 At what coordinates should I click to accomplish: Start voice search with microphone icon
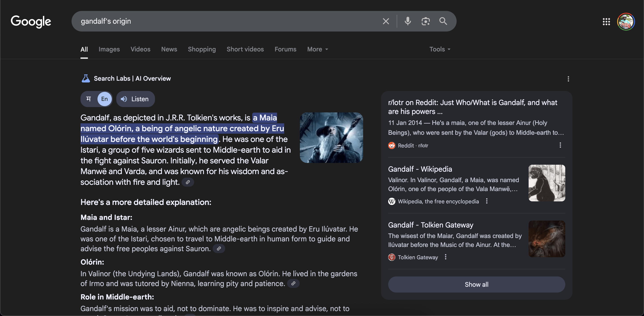[407, 21]
